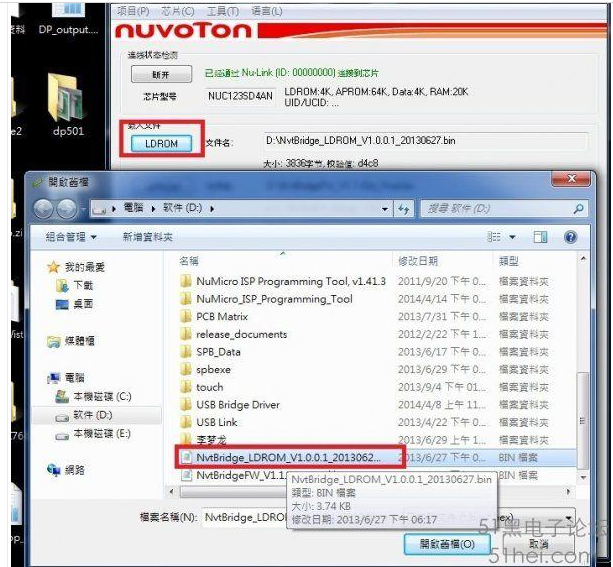The image size is (613, 567).
Task: Click the 断开 disconnect button
Action: click(161, 74)
